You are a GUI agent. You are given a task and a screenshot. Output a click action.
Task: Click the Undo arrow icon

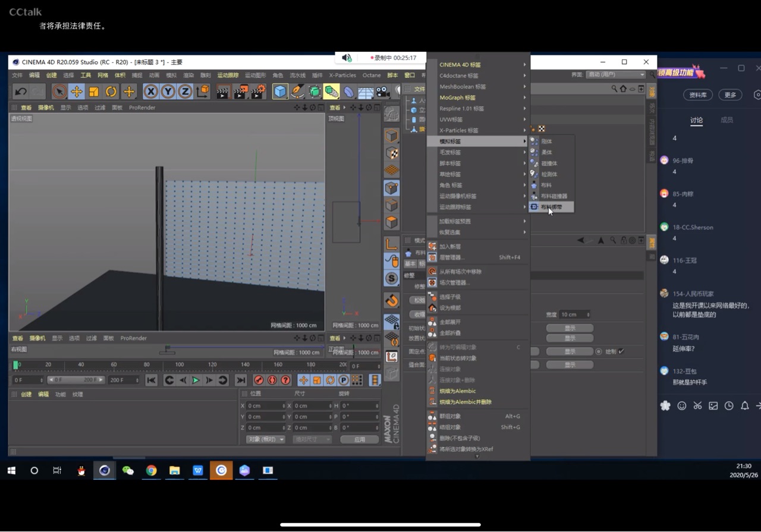[x=21, y=92]
